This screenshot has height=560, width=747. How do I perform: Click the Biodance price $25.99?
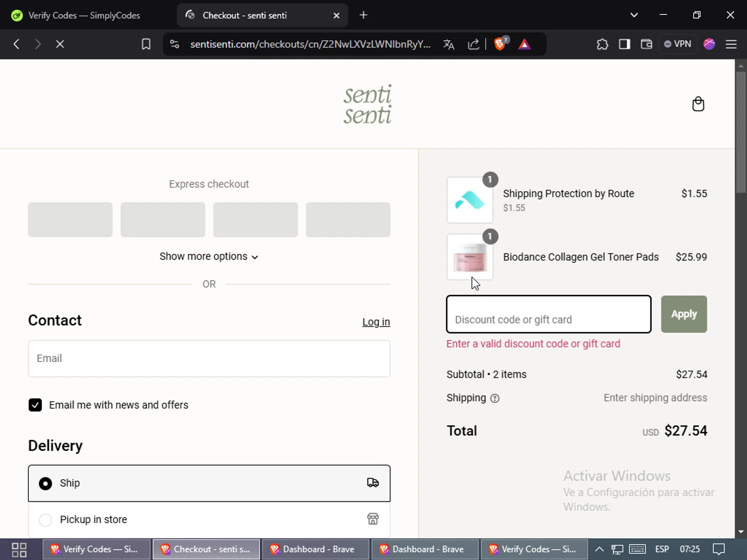coord(691,257)
